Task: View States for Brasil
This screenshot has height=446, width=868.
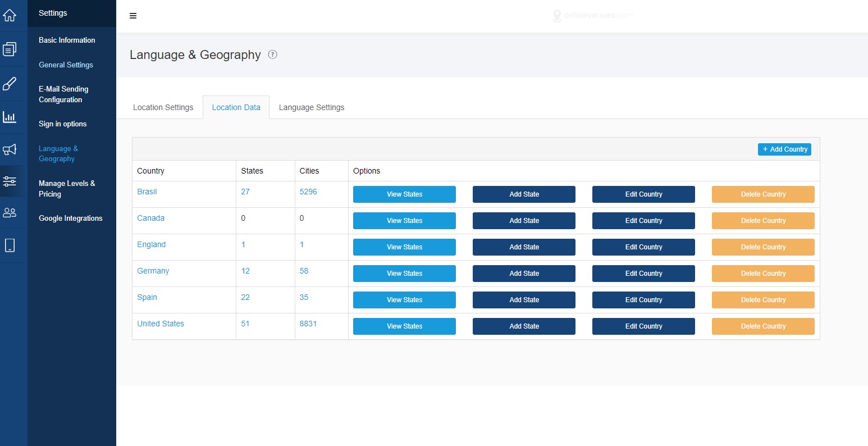Action: tap(404, 194)
